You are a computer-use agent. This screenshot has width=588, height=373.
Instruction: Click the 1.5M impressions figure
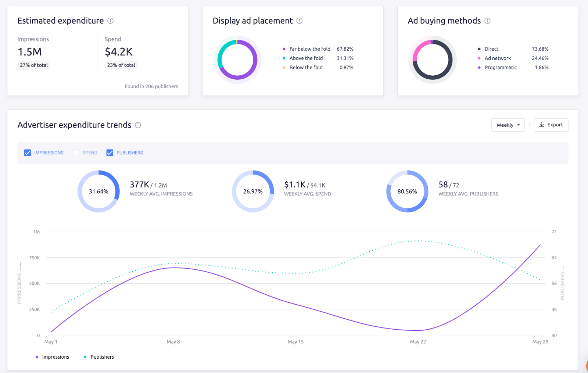(x=30, y=52)
